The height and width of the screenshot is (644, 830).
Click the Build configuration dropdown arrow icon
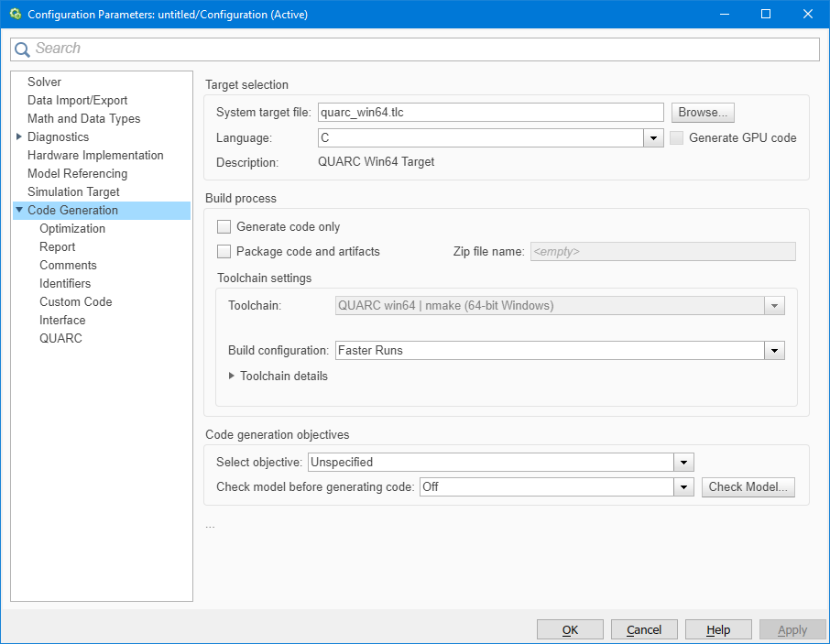(x=774, y=350)
